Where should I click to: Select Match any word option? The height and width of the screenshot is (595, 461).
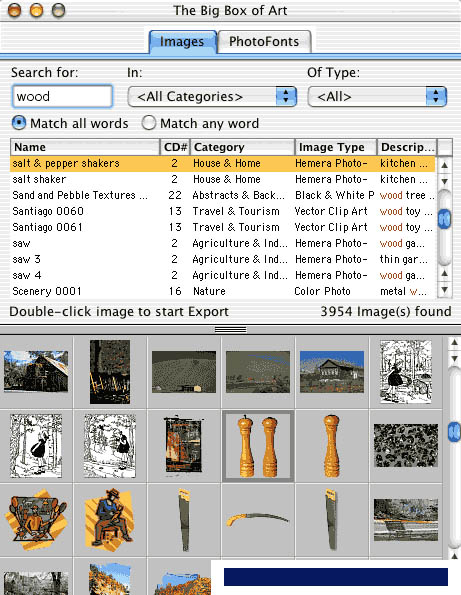click(x=200, y=123)
